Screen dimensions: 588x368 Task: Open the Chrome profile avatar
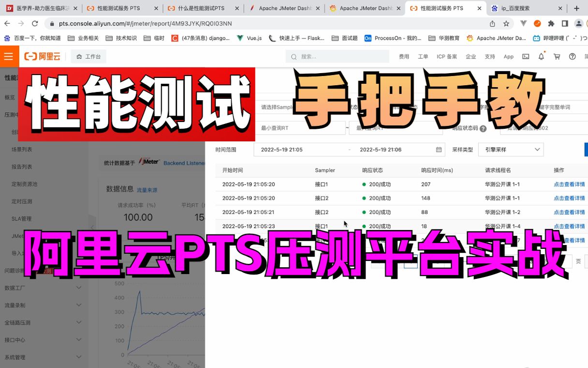tap(578, 23)
